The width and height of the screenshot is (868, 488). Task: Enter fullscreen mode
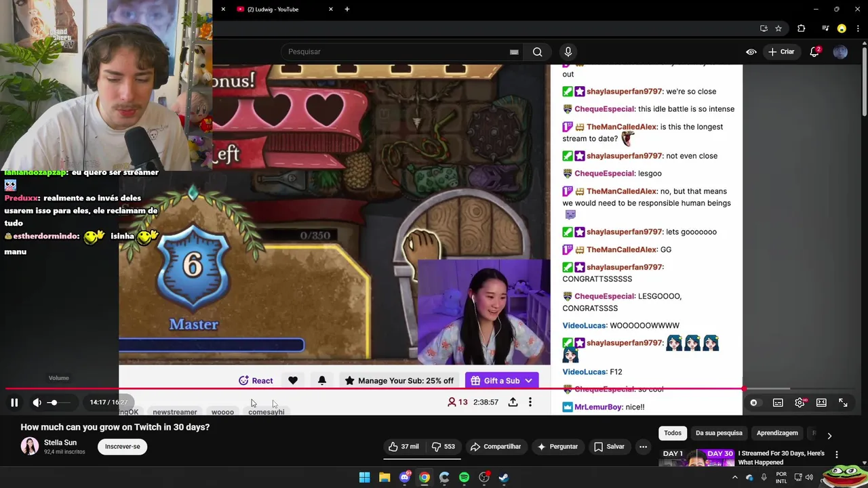click(x=843, y=403)
